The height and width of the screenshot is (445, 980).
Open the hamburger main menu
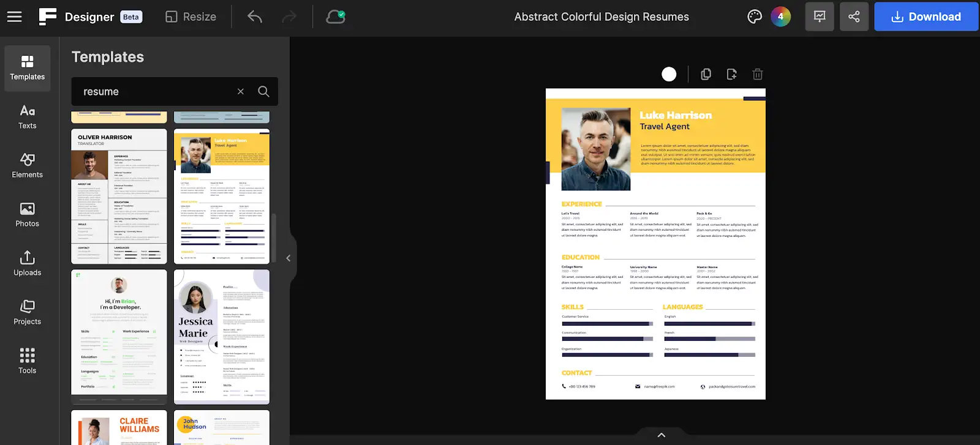(14, 17)
